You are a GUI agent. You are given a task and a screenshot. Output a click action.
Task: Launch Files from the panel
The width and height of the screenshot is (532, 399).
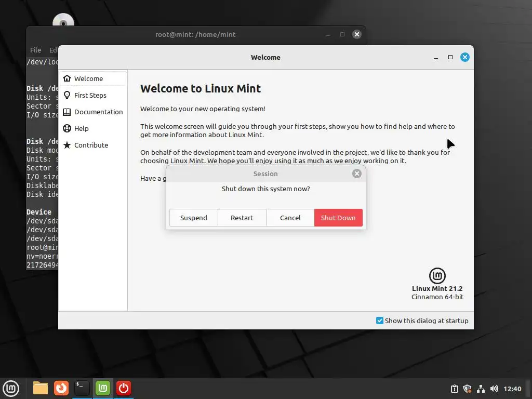click(41, 388)
